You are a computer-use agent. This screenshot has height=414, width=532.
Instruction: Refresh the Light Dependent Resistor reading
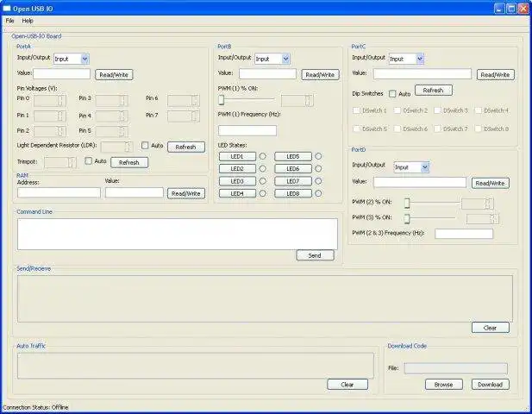click(186, 147)
